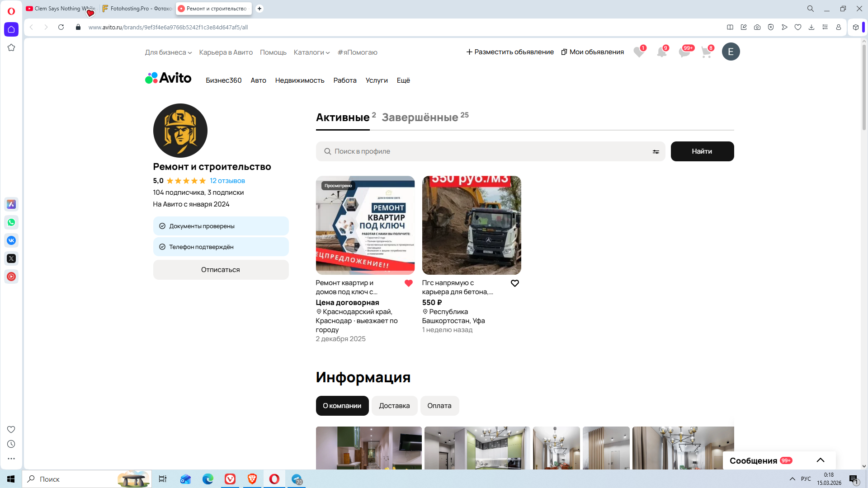Click the Найти search button

pyautogui.click(x=702, y=151)
